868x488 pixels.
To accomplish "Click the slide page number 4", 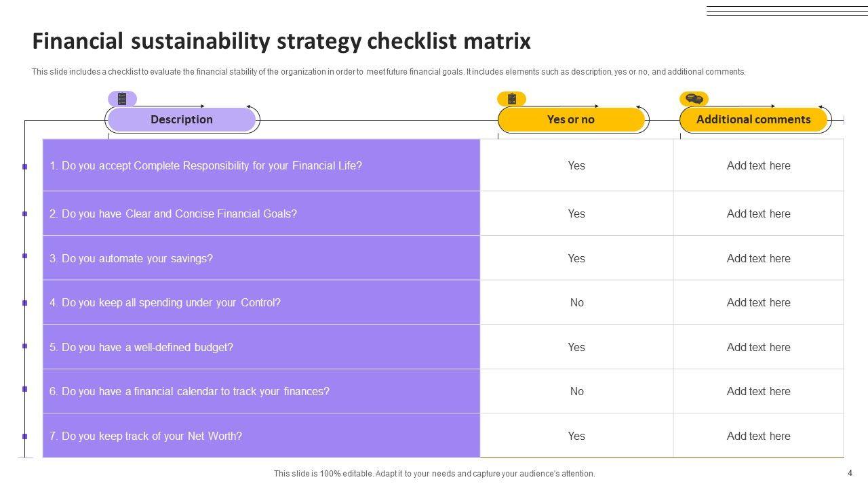I will click(x=850, y=473).
